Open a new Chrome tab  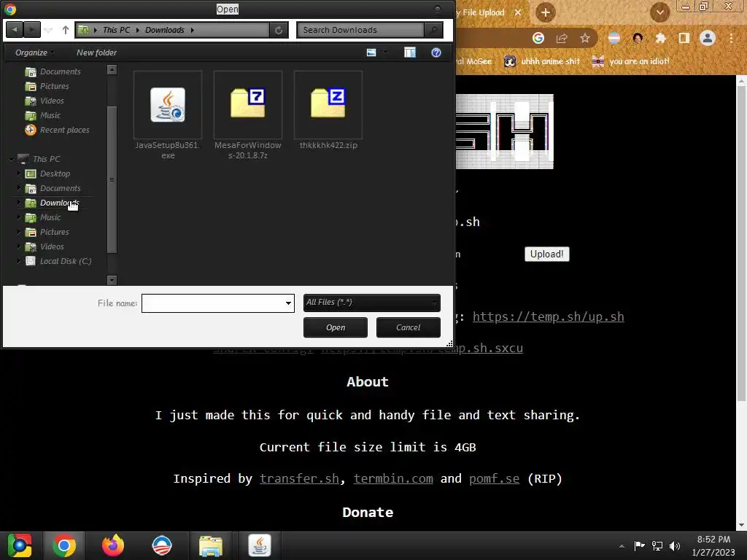click(546, 12)
